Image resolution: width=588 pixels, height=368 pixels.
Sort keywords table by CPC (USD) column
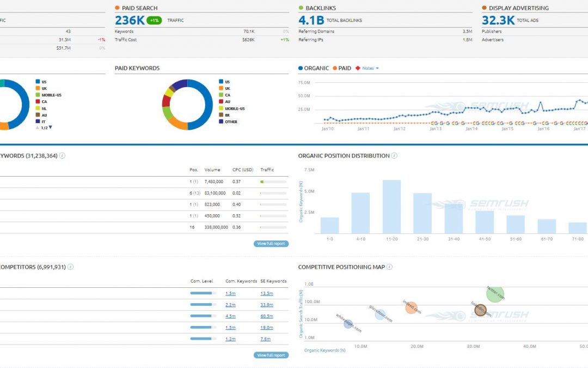click(243, 170)
